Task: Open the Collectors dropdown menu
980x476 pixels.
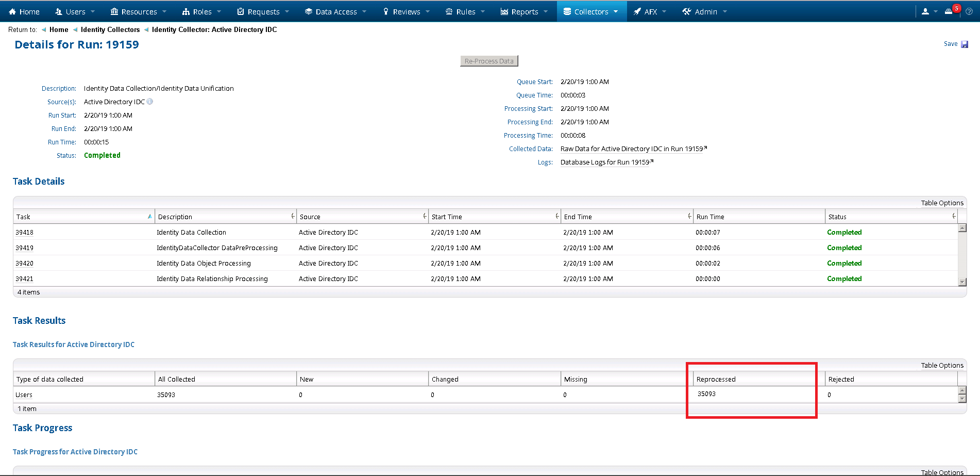Action: [x=591, y=11]
